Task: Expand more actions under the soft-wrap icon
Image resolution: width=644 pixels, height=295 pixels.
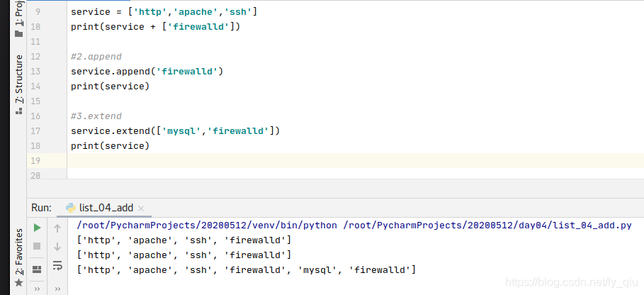Action: tap(57, 289)
